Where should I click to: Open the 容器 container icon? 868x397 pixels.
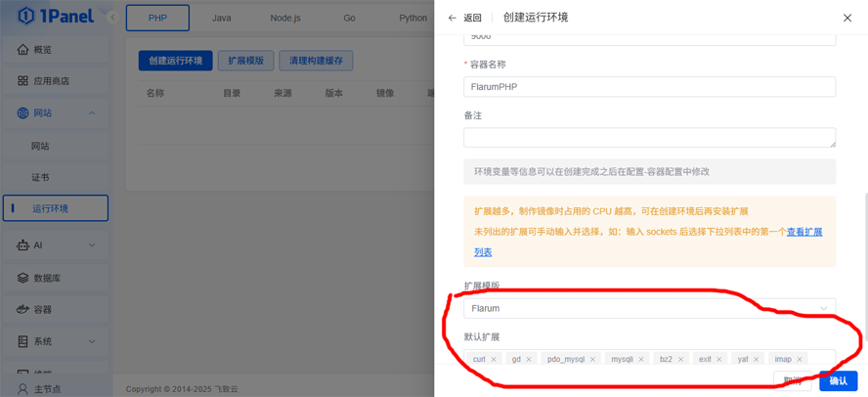point(22,309)
